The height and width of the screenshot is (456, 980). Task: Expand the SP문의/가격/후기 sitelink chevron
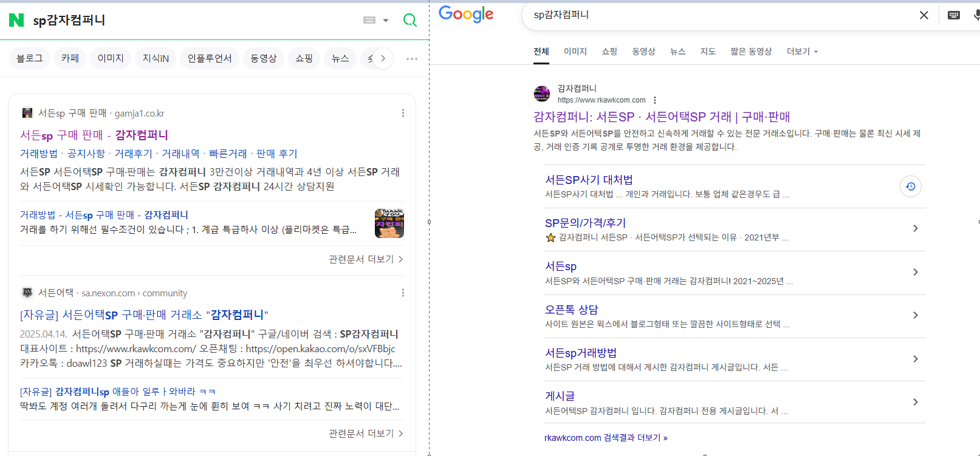pyautogui.click(x=915, y=228)
